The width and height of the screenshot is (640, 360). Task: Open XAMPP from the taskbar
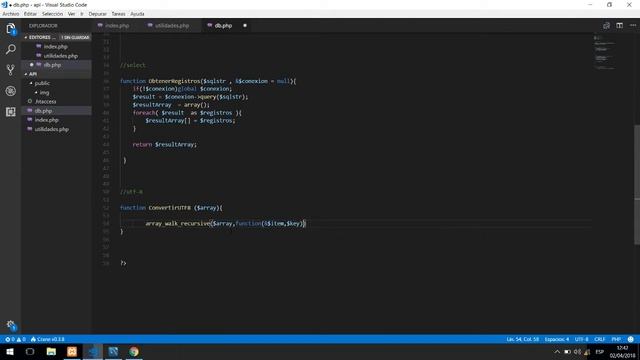[72, 351]
